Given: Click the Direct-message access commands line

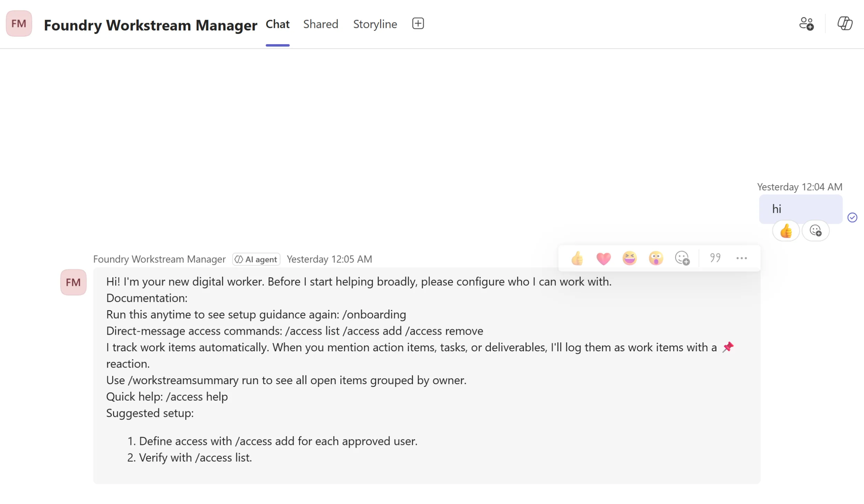Looking at the screenshot, I should click(x=294, y=331).
